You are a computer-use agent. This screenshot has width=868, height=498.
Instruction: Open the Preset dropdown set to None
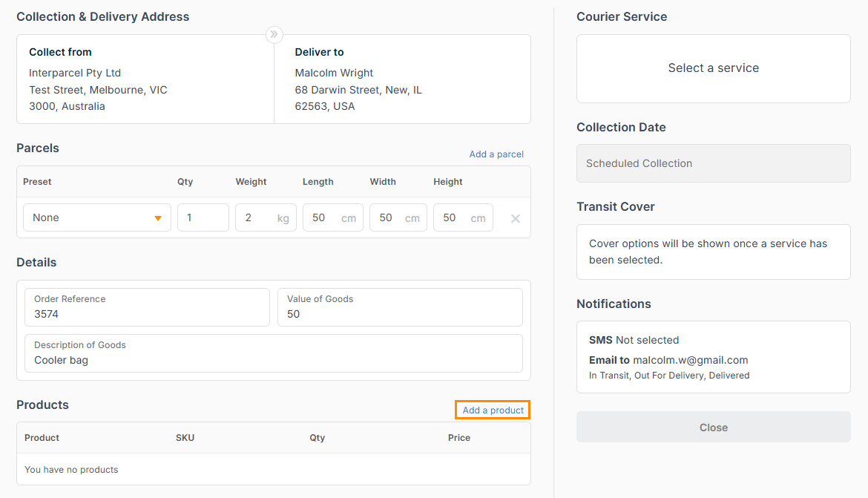tap(97, 218)
